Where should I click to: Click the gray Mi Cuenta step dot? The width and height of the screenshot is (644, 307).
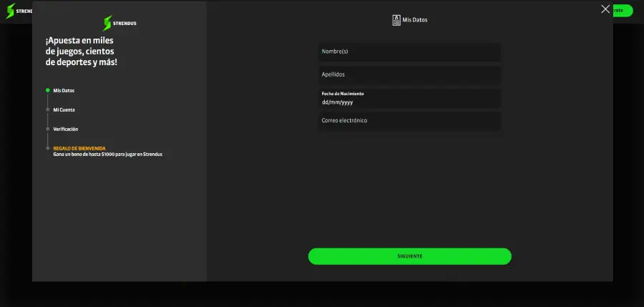pyautogui.click(x=48, y=109)
